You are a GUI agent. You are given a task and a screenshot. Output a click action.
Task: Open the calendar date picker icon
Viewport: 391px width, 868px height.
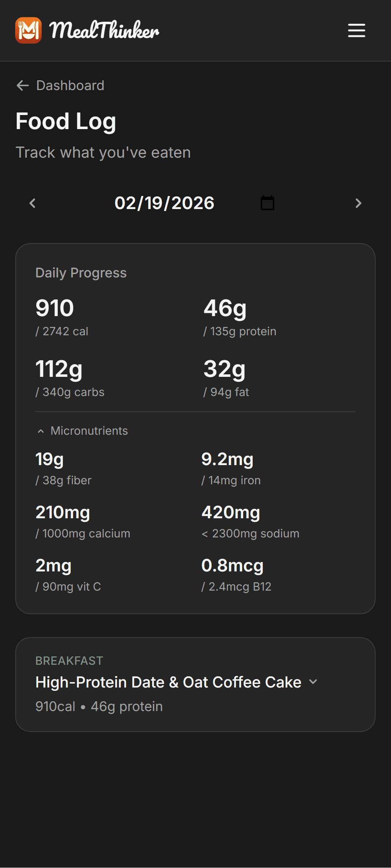click(267, 203)
